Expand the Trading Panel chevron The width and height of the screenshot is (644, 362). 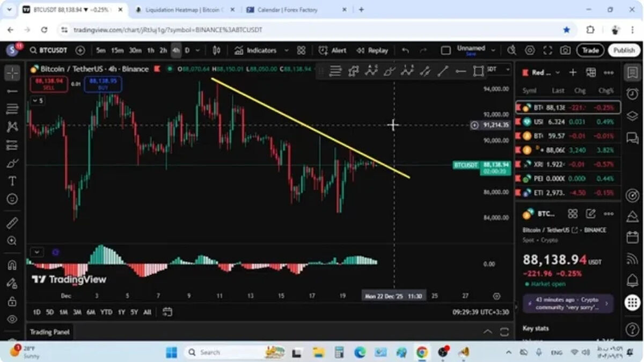[487, 332]
